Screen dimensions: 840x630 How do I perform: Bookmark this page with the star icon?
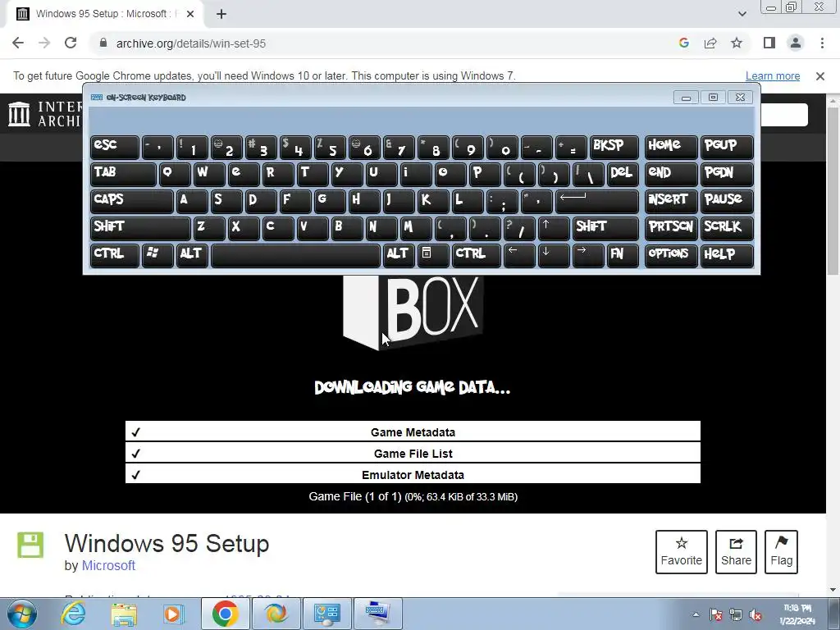tap(737, 43)
